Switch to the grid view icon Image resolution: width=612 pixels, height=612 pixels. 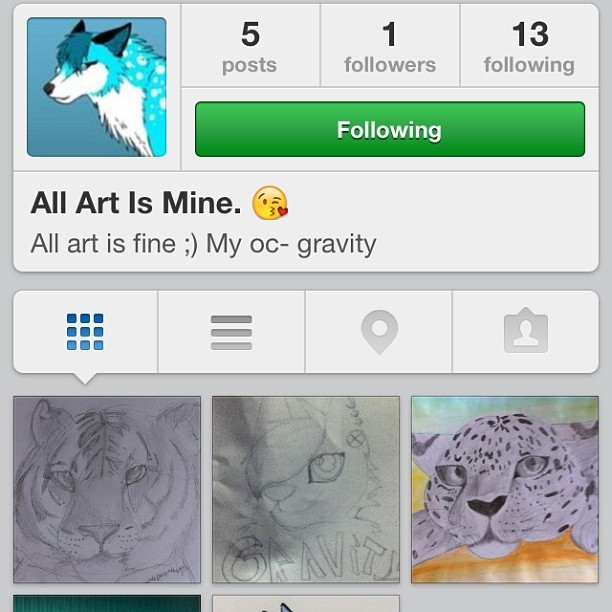click(85, 332)
